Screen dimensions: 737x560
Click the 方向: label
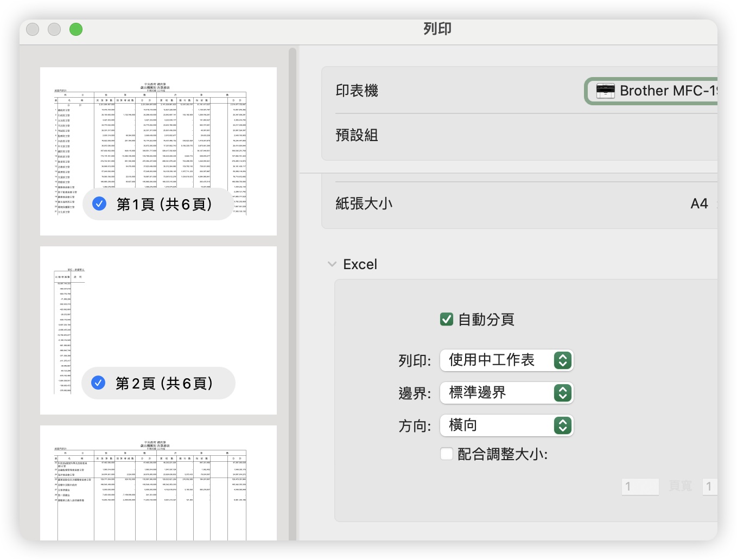(415, 426)
